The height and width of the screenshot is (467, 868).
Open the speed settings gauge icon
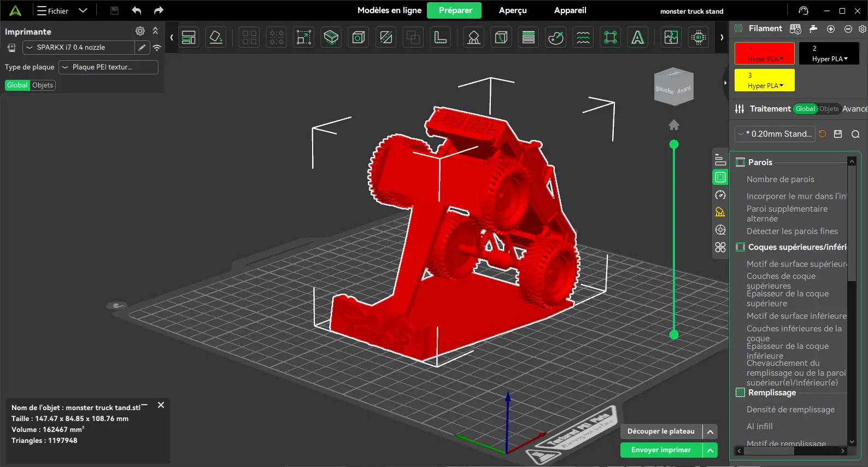[x=720, y=195]
